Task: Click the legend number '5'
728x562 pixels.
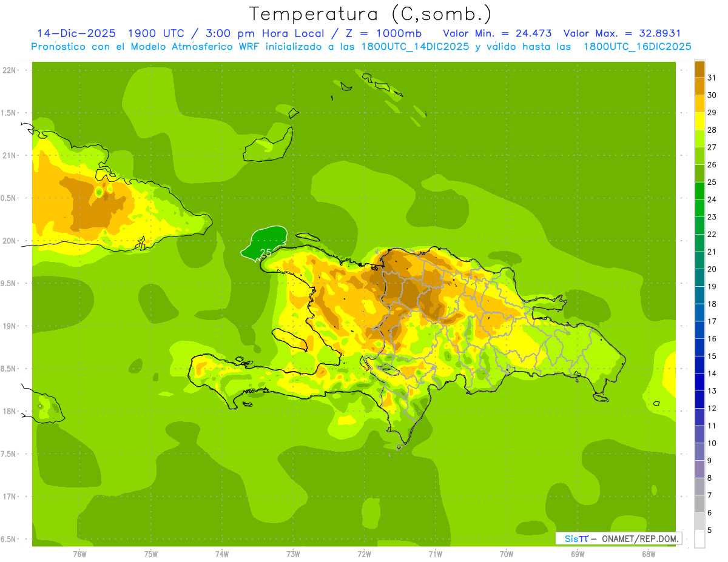Action: pyautogui.click(x=710, y=530)
